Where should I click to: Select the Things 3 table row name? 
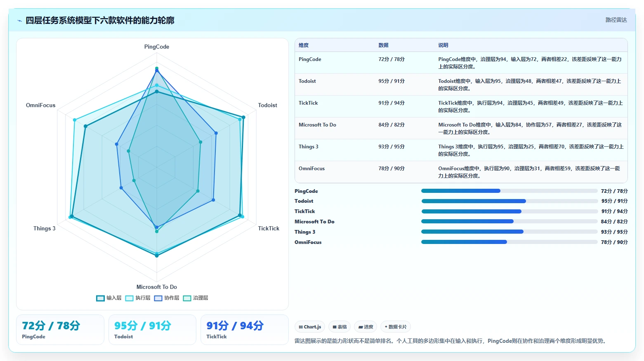tap(309, 147)
